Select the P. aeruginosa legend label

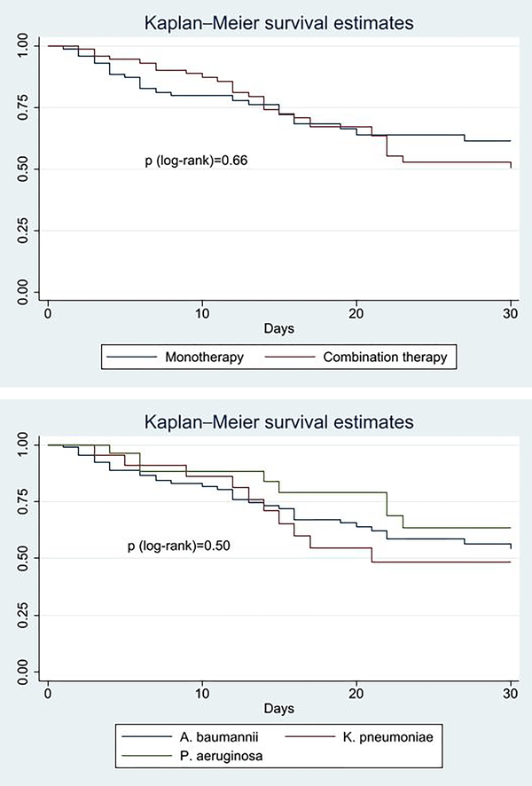[221, 756]
